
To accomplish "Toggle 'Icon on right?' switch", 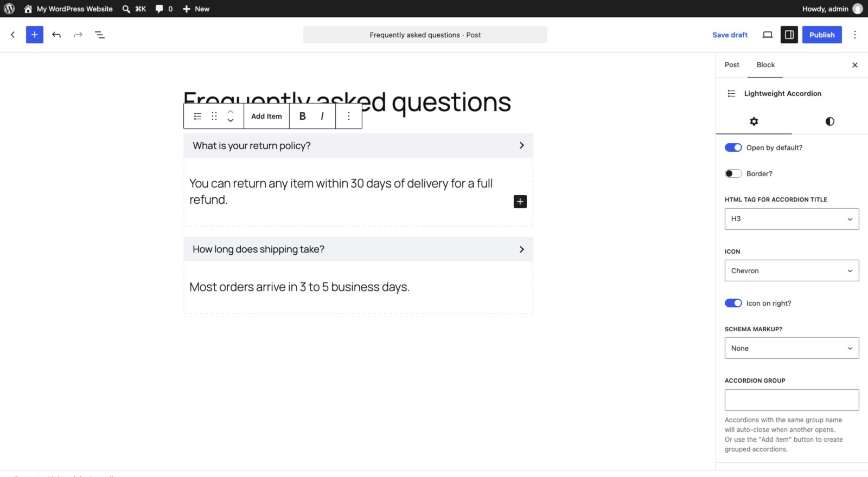I will [733, 303].
